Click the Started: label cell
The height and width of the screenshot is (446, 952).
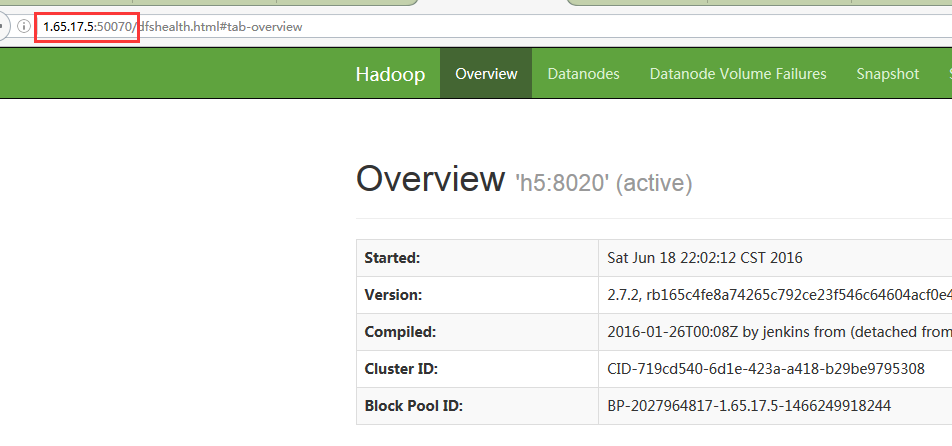click(x=477, y=258)
